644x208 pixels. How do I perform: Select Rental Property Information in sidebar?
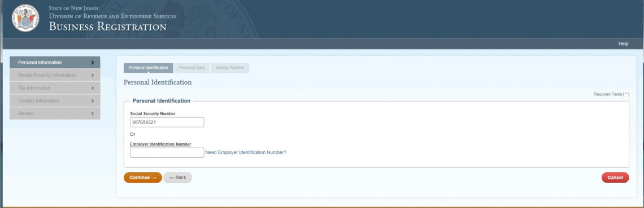tap(55, 76)
